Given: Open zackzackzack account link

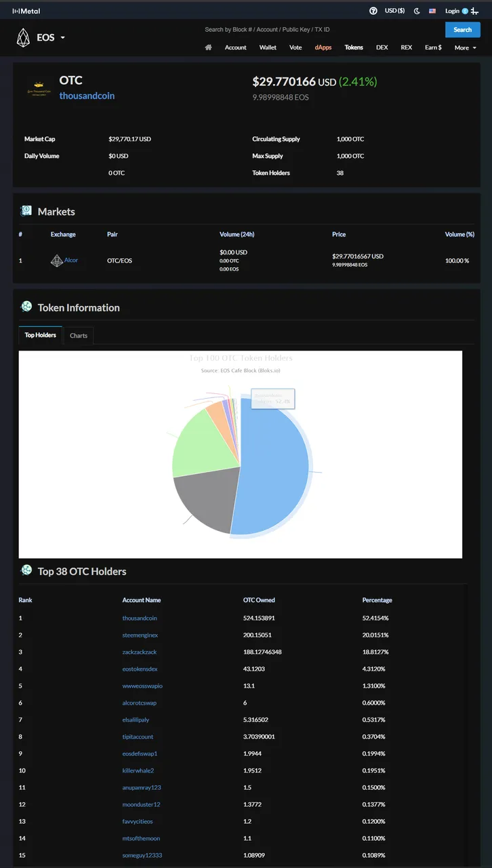Looking at the screenshot, I should pyautogui.click(x=140, y=652).
